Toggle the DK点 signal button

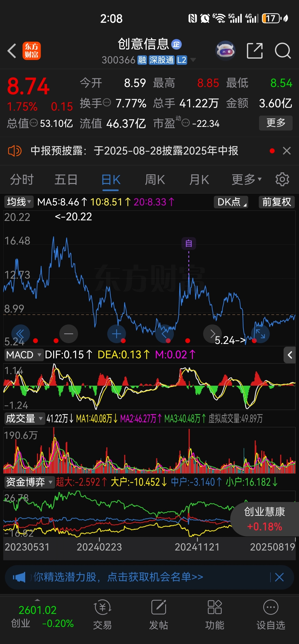(231, 202)
